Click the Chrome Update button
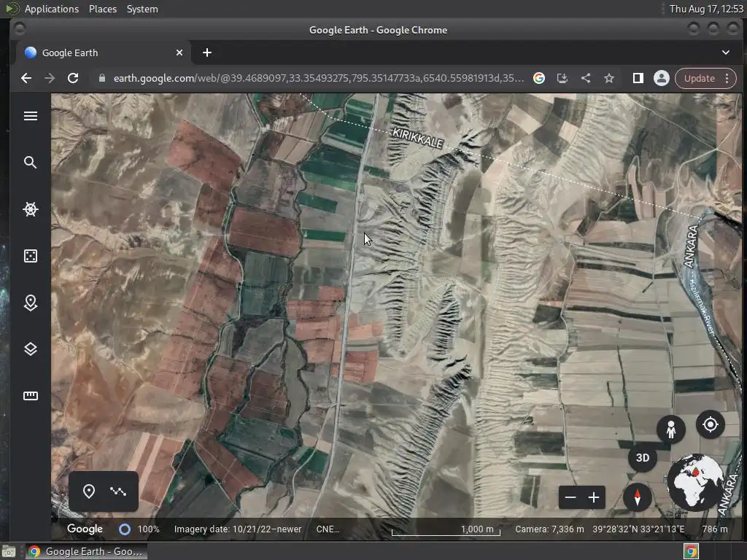This screenshot has height=560, width=747. (x=699, y=78)
